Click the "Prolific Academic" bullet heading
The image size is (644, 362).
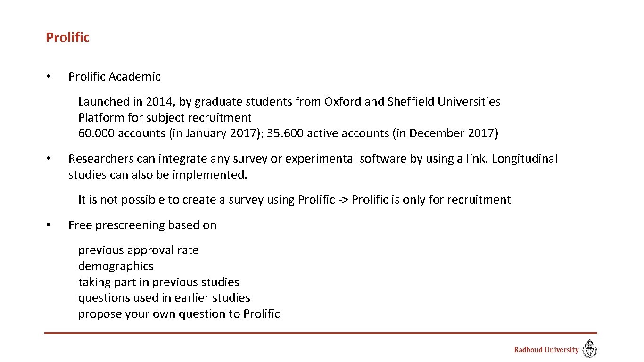[x=114, y=76]
